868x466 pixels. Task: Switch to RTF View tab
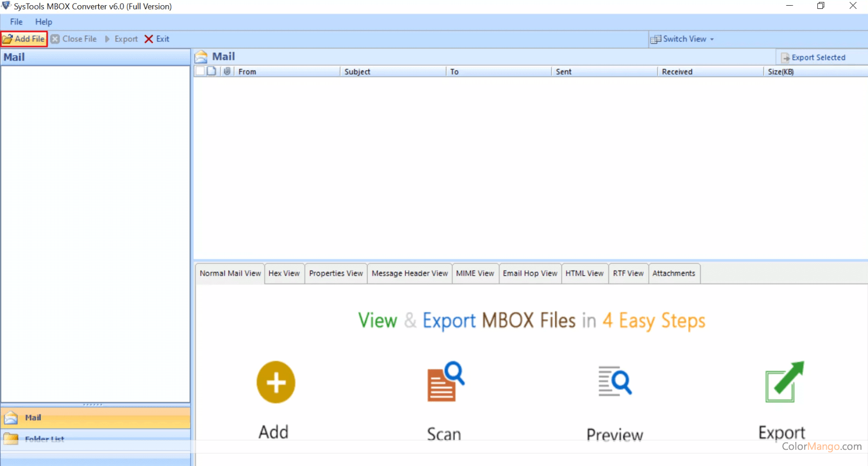pyautogui.click(x=628, y=273)
